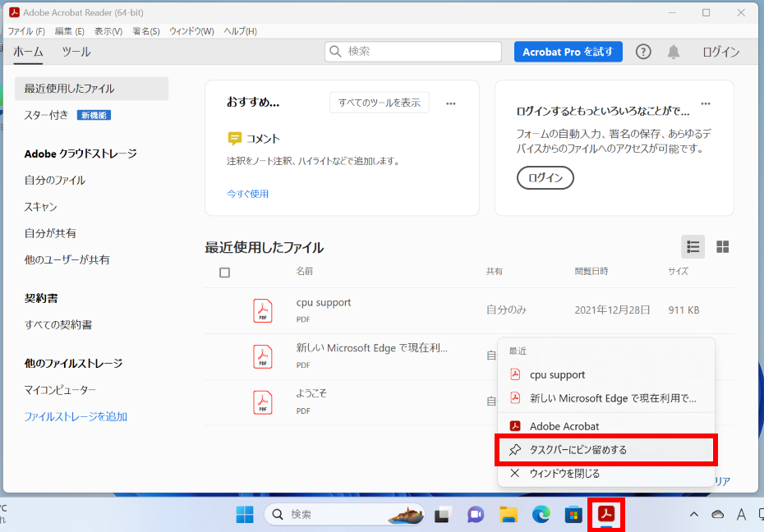The image size is (764, 532).
Task: Switch to the ホーム tab
Action: coord(28,52)
